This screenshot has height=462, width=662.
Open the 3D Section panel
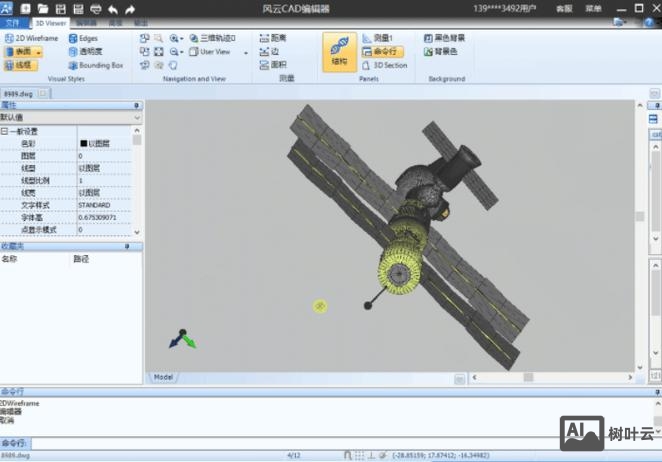384,65
